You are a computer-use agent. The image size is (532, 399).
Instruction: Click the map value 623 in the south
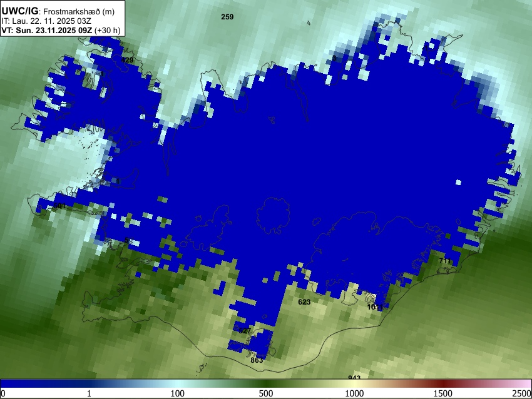304,302
